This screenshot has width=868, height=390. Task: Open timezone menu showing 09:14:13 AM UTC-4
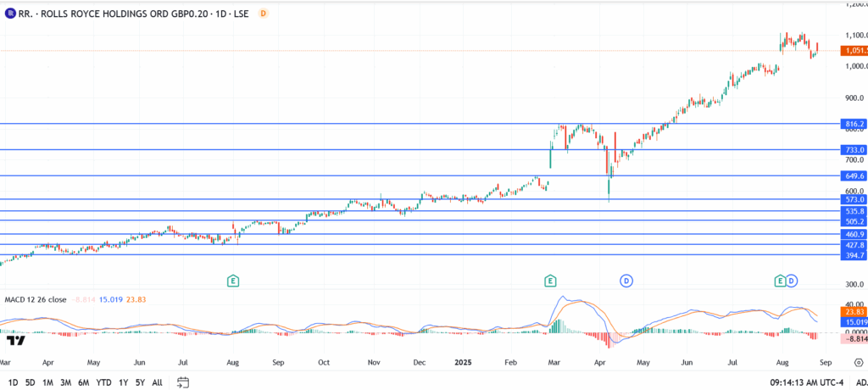coord(807,382)
